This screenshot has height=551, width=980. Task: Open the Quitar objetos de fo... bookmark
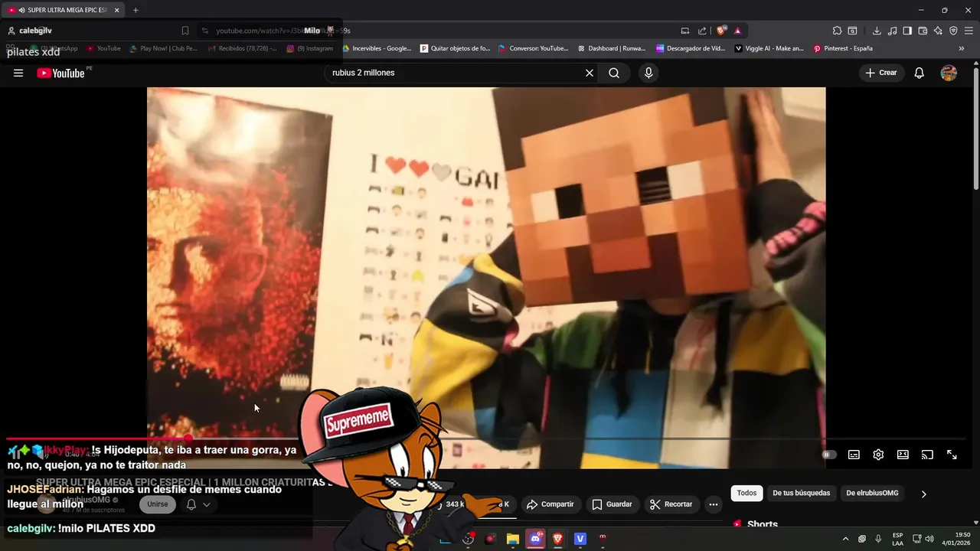coord(455,48)
